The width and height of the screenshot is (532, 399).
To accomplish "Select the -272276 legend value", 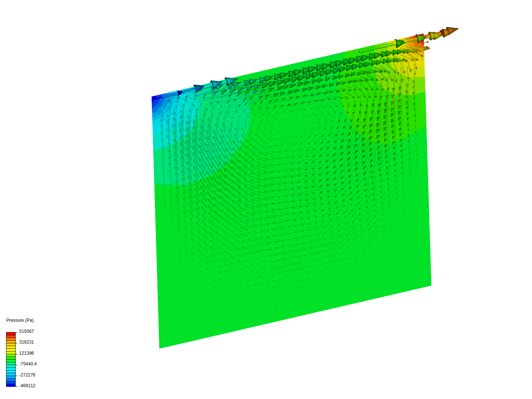I will pos(27,375).
